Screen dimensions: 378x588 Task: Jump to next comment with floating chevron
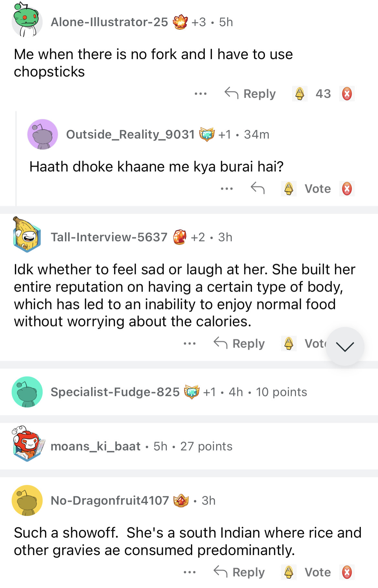345,346
